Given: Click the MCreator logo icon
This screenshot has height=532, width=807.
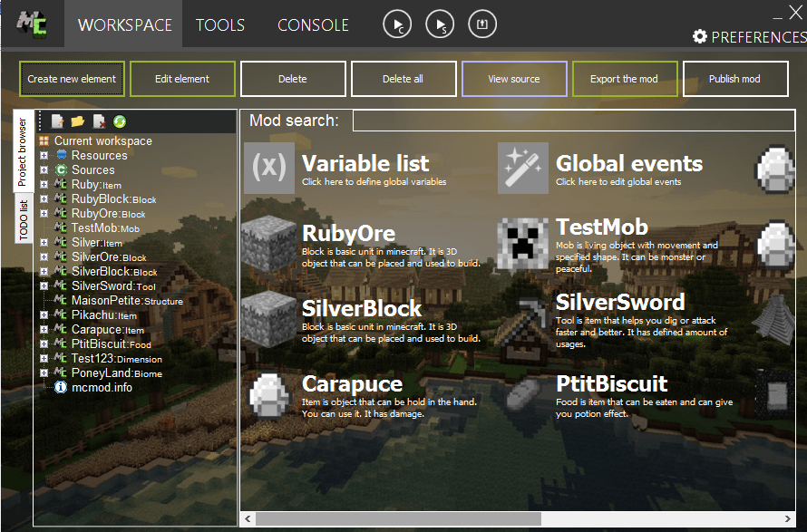Looking at the screenshot, I should click(32, 24).
